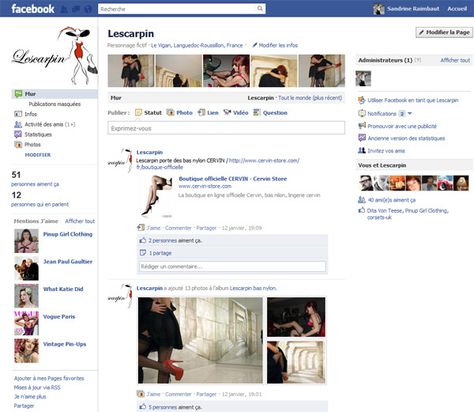Open Pinup Girl Clothing page
Viewport: 474px width, 412px height.
point(68,234)
